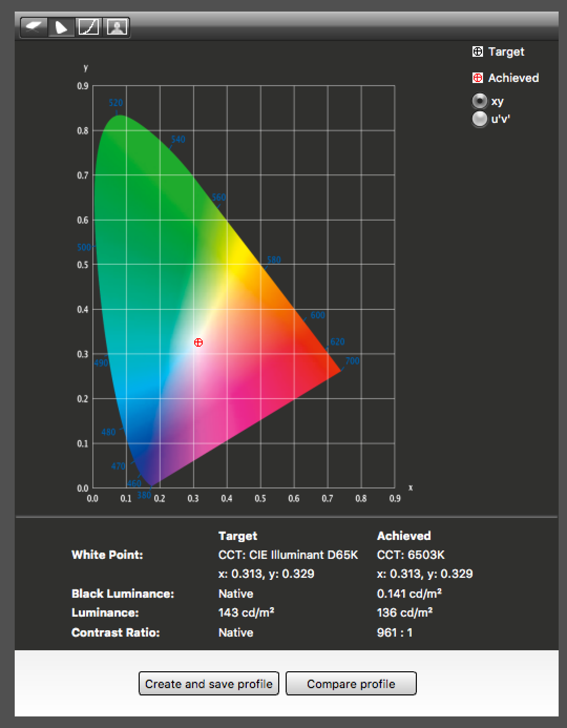Click Compare profile
Viewport: 567px width, 728px height.
point(351,683)
